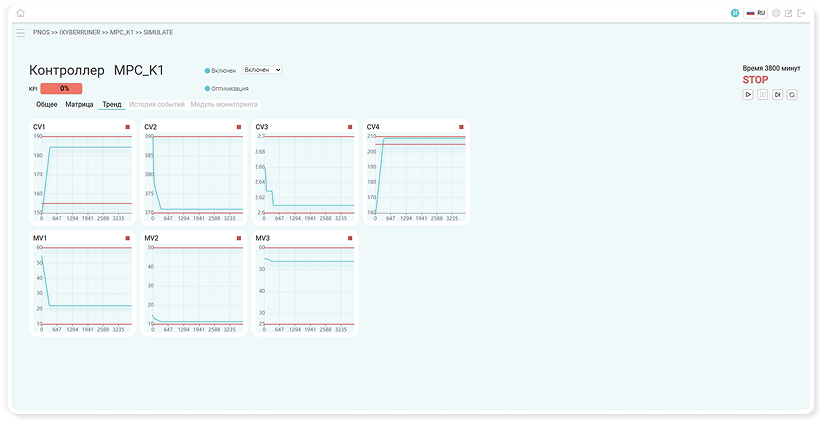Click the edit icon in header
This screenshot has width=822, height=422.
(788, 14)
